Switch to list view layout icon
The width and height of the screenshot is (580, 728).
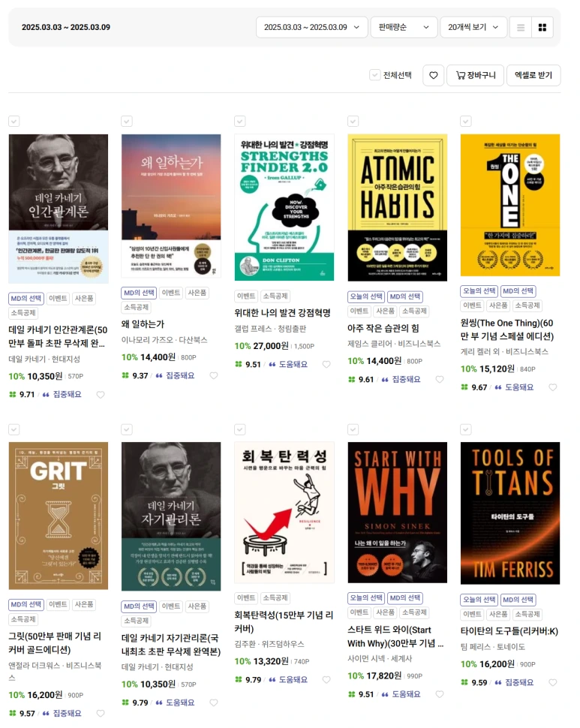coord(521,27)
